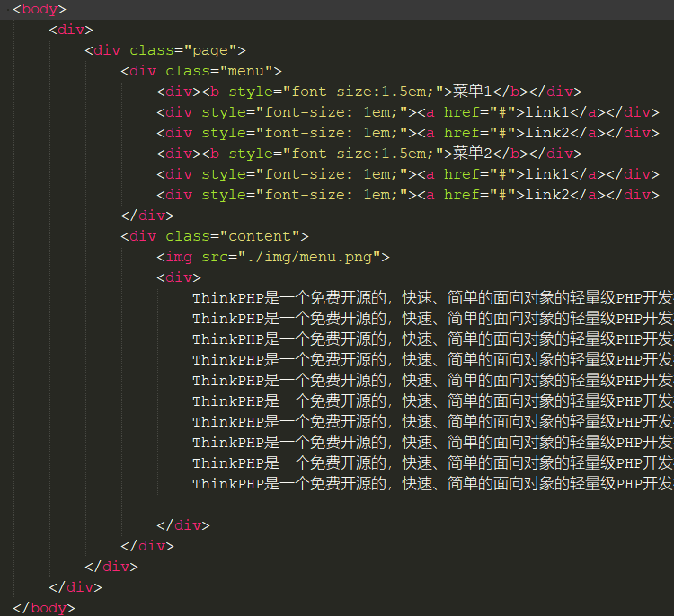
Task: Click the bare div tag below the img line
Action: [x=179, y=277]
